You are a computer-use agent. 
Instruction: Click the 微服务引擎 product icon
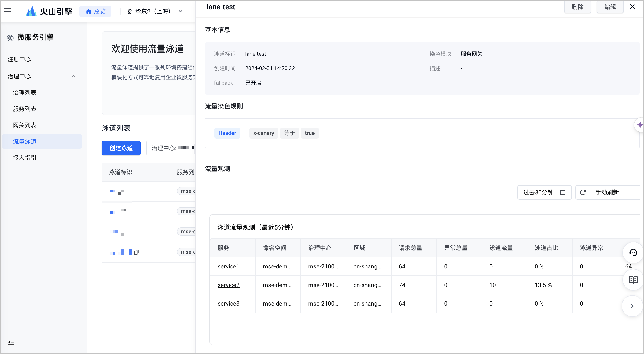point(10,38)
